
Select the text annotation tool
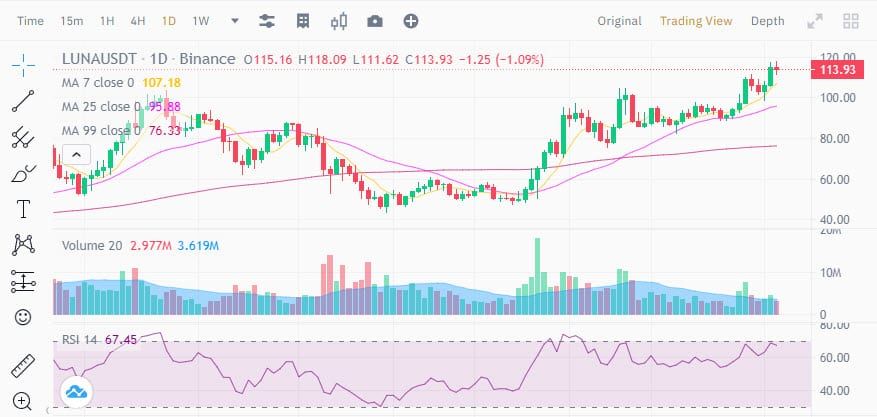pos(23,209)
